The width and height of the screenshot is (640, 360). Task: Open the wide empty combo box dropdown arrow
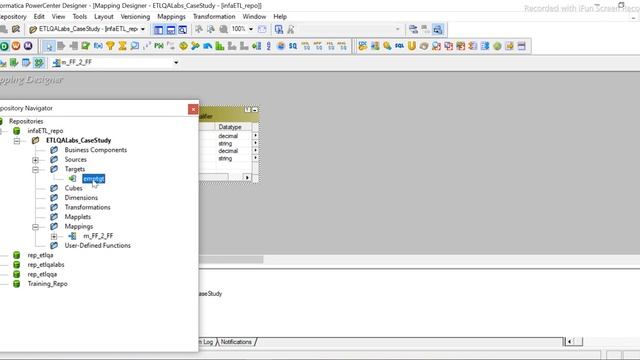pos(397,29)
